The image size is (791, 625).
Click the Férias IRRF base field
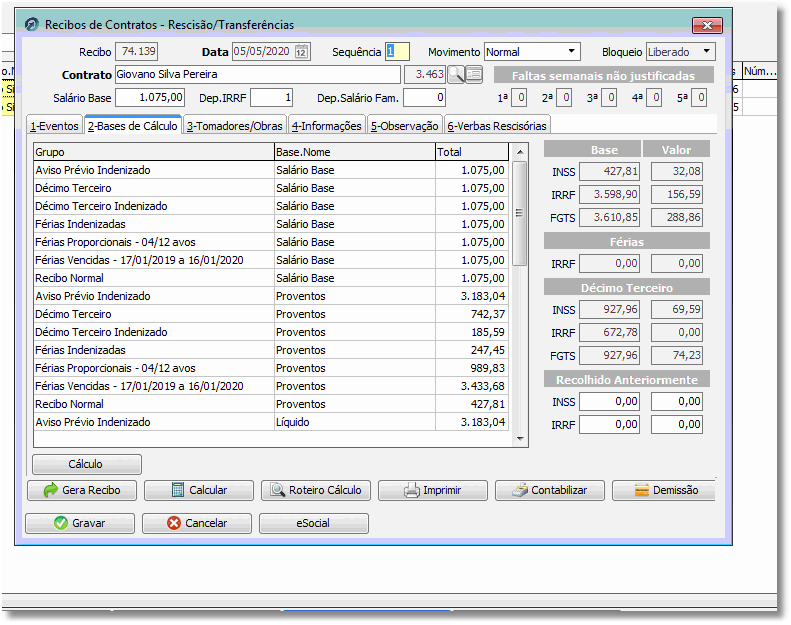609,263
